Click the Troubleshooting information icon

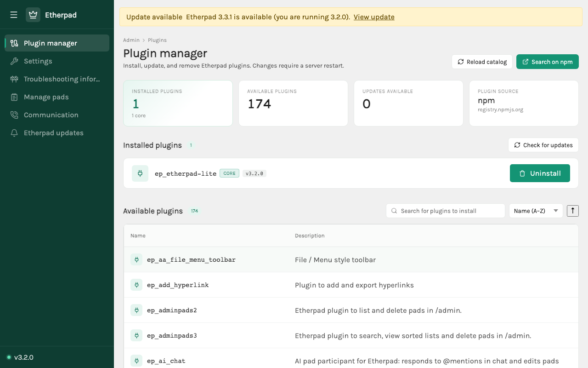tap(15, 79)
